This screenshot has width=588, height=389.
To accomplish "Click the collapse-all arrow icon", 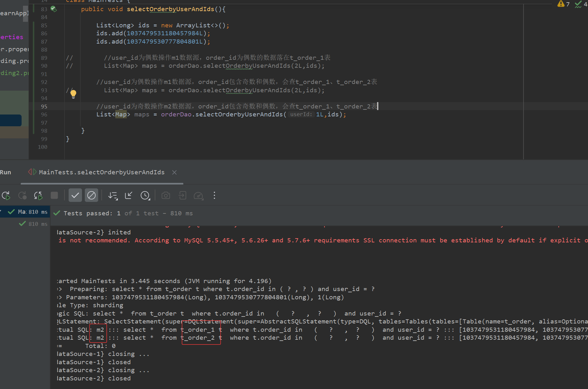I will pyautogui.click(x=129, y=195).
